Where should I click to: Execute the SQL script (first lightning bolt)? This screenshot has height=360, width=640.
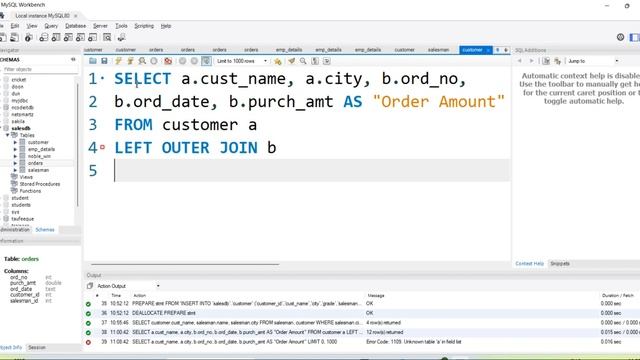(118, 61)
